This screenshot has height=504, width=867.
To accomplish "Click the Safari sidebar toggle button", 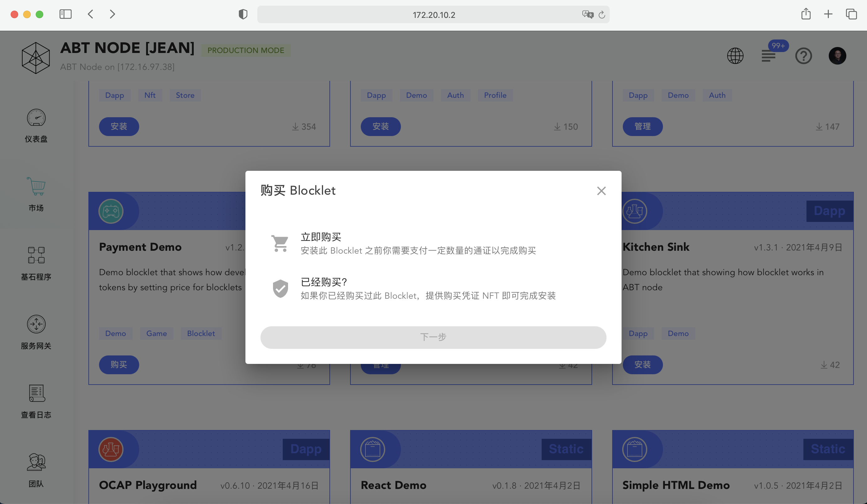I will [x=66, y=14].
